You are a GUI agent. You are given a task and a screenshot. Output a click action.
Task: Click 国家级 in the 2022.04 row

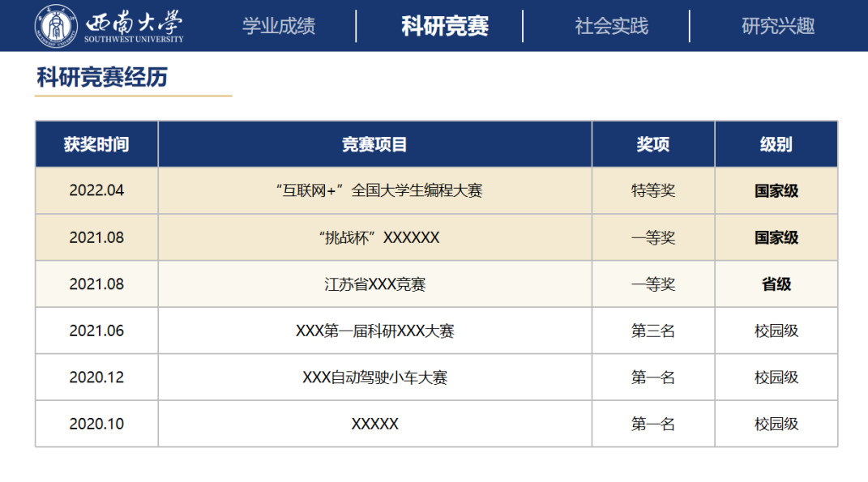776,190
